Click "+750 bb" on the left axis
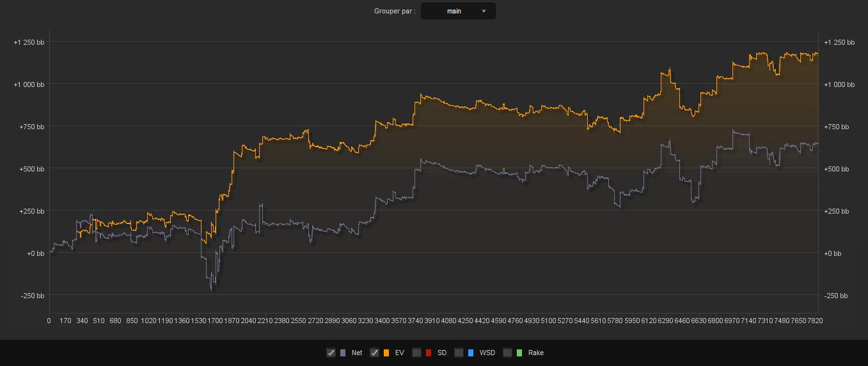Screen dimensions: 868x366 click(31, 127)
